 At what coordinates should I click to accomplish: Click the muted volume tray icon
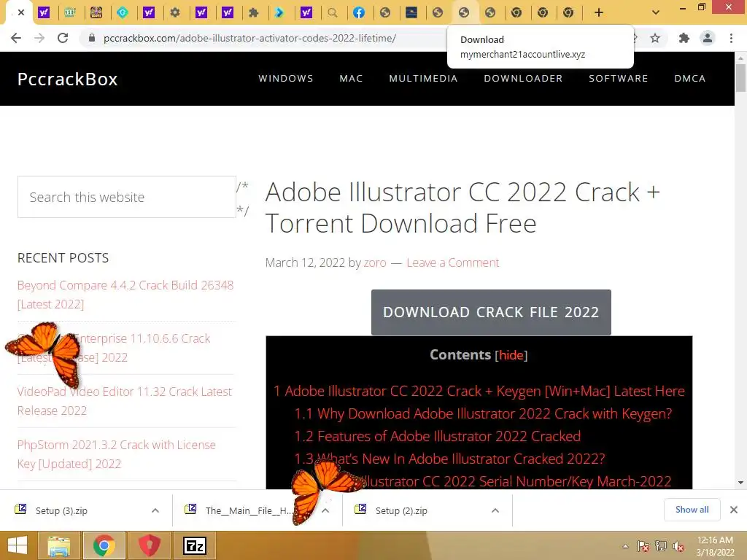(678, 546)
